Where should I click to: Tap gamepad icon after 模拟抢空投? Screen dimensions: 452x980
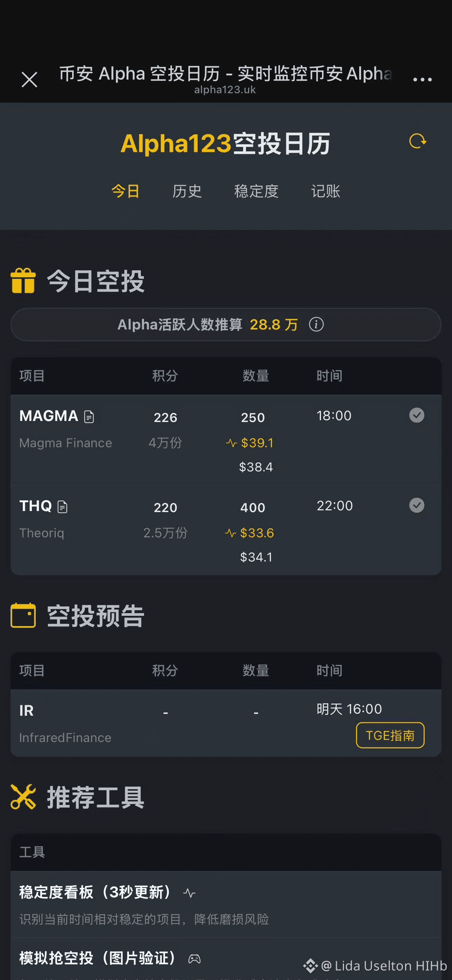(x=194, y=959)
